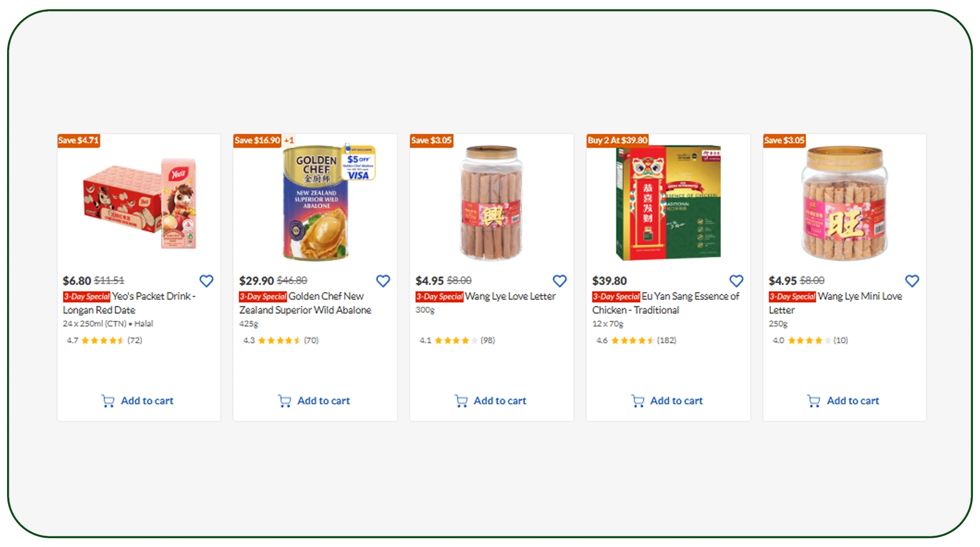This screenshot has width=980, height=547.
Task: Favourite the Wang Lye Love Letter product
Action: pyautogui.click(x=559, y=281)
